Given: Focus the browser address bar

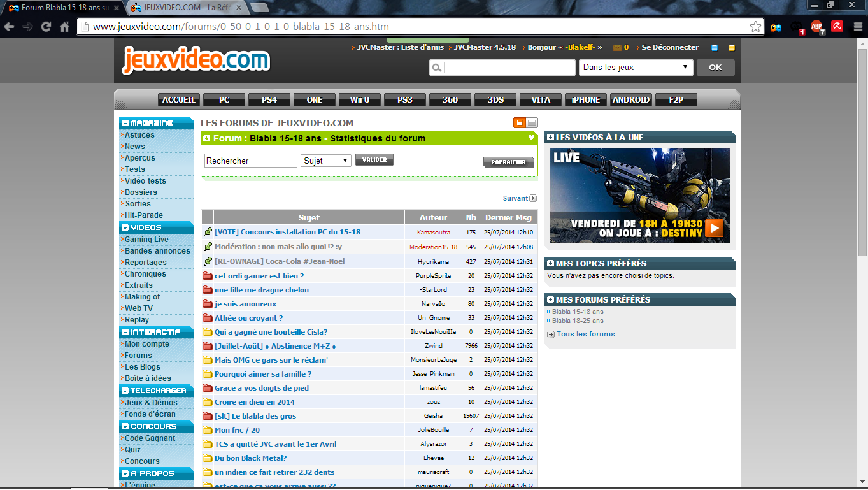Looking at the screenshot, I should 420,27.
